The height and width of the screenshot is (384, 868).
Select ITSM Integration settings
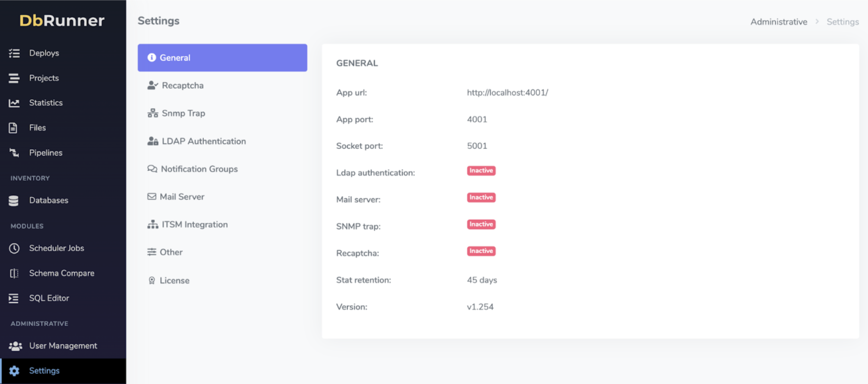[194, 225]
